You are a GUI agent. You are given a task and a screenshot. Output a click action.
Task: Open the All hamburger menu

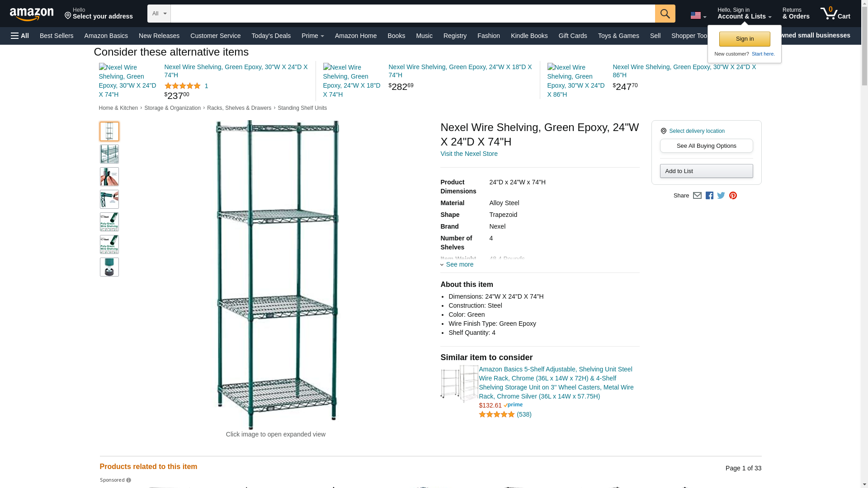[x=20, y=36]
